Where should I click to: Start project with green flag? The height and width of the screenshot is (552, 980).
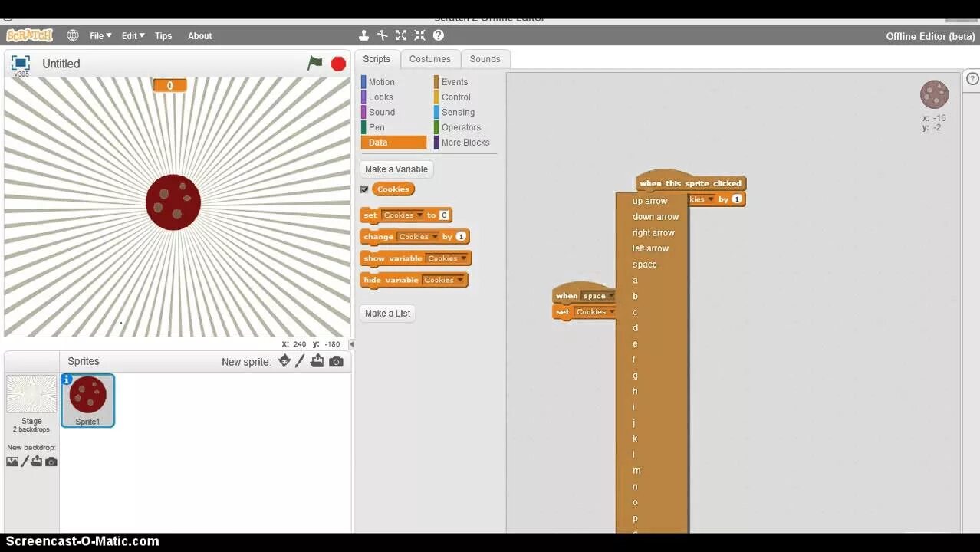tap(315, 63)
